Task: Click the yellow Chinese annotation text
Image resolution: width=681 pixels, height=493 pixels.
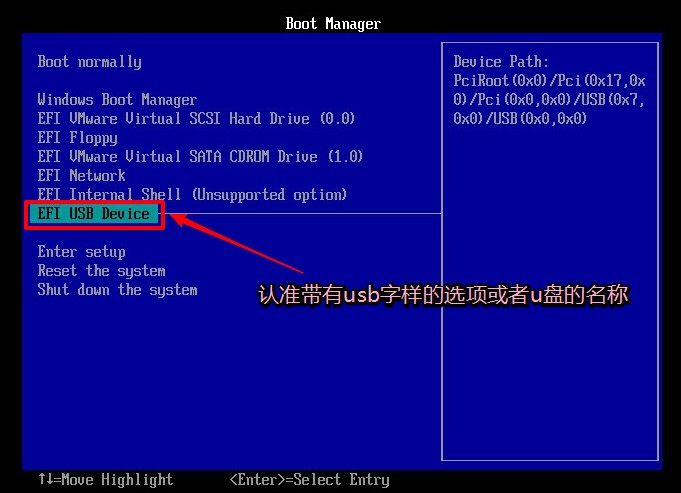Action: [x=443, y=296]
